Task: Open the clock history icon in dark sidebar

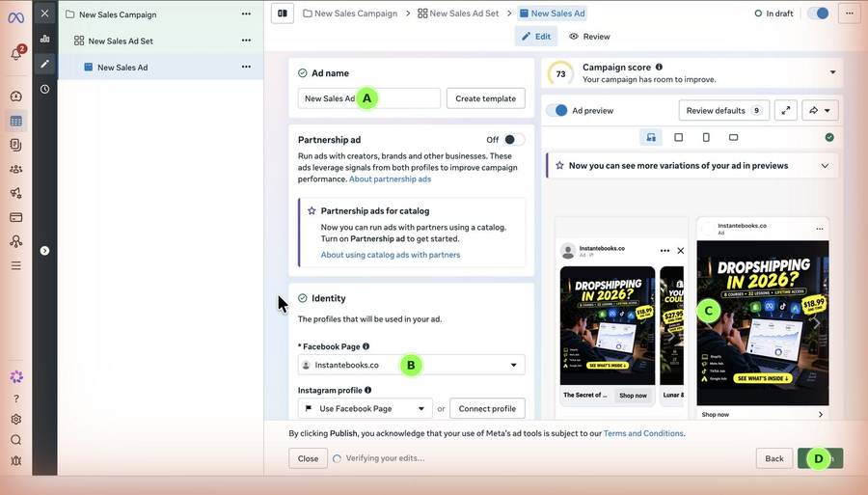Action: tap(44, 89)
